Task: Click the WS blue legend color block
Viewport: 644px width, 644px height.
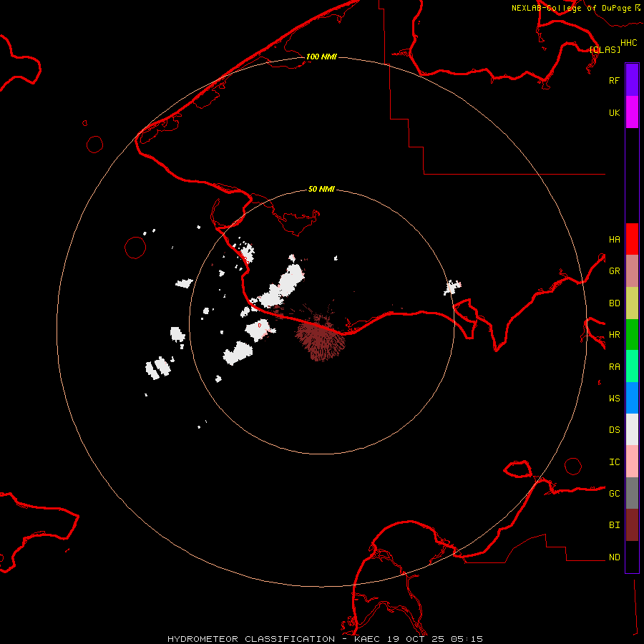Action: tap(632, 398)
